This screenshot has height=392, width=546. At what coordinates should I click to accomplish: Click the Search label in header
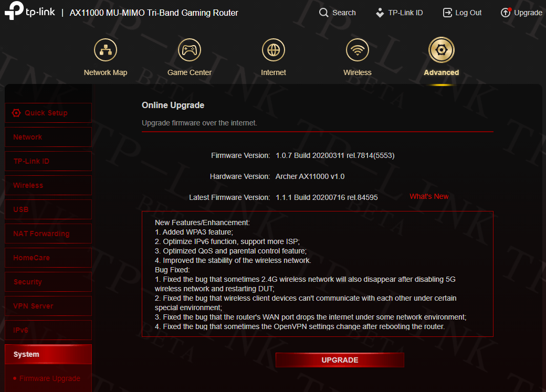pyautogui.click(x=344, y=13)
